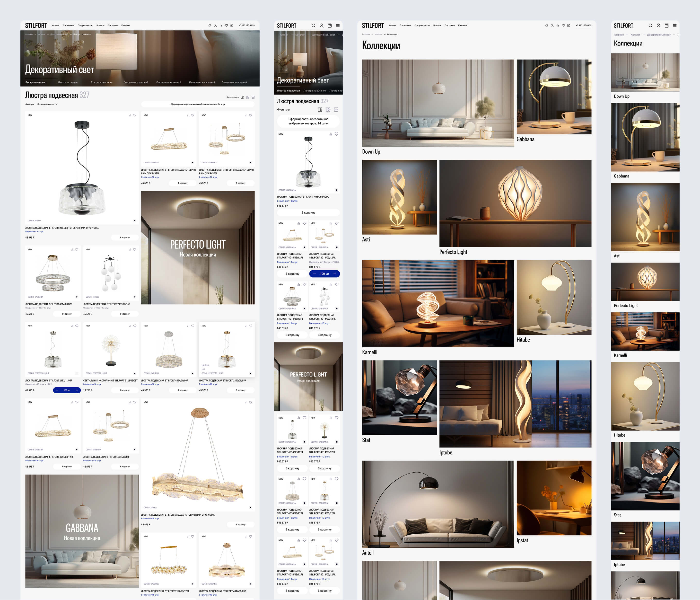This screenshot has width=700, height=600.
Task: Open the hamburger menu in the mobile catalog header
Action: coord(338,26)
